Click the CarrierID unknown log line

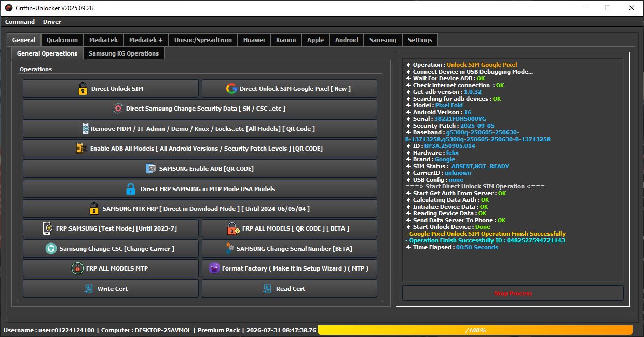(x=438, y=173)
